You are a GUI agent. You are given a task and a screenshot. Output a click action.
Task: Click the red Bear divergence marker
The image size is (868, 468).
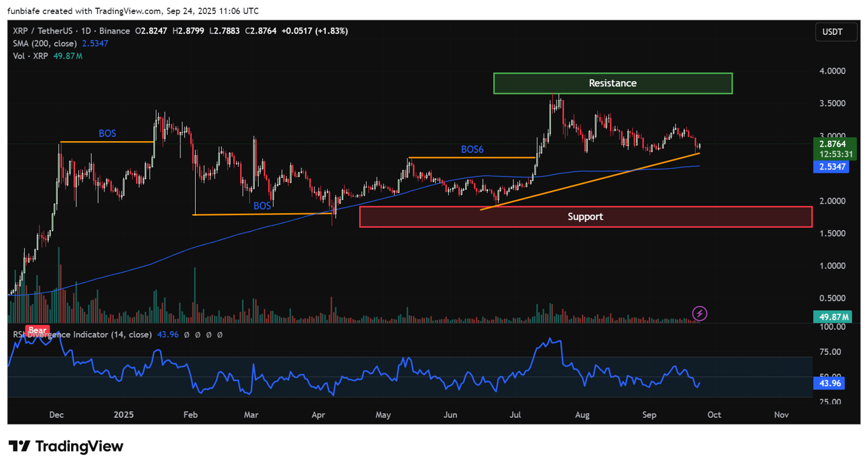(37, 330)
